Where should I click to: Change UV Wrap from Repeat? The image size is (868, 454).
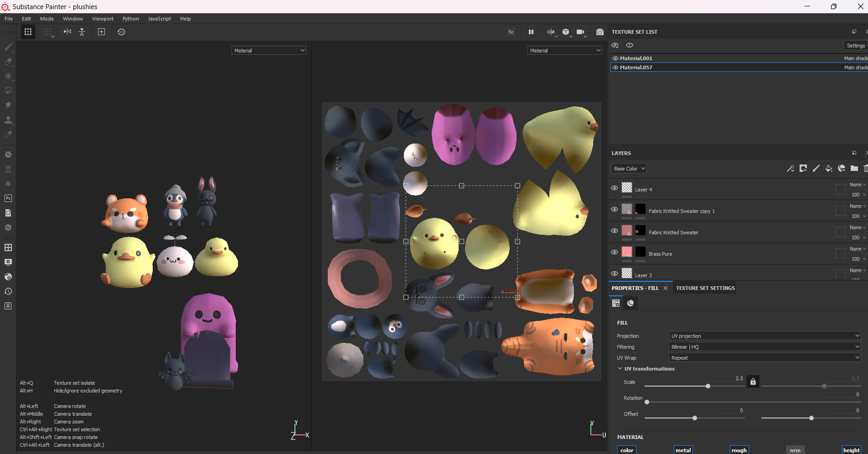point(765,357)
